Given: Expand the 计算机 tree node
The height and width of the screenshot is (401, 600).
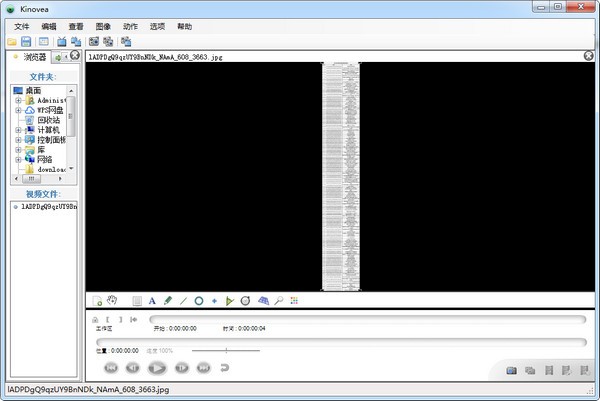Looking at the screenshot, I should coord(18,130).
